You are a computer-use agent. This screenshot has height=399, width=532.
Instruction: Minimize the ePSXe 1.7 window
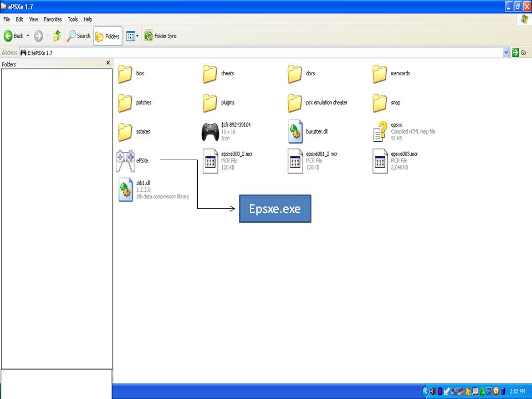click(x=509, y=7)
